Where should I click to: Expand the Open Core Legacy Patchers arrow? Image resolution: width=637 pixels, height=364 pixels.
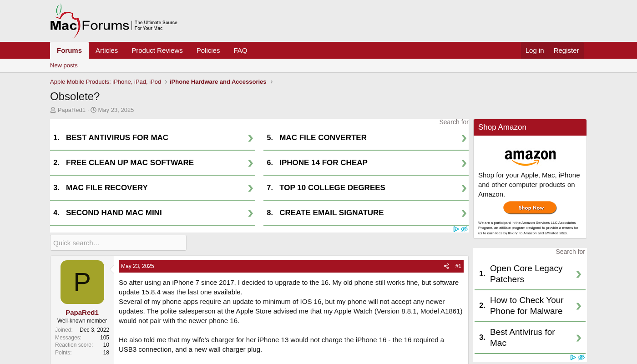tap(578, 274)
